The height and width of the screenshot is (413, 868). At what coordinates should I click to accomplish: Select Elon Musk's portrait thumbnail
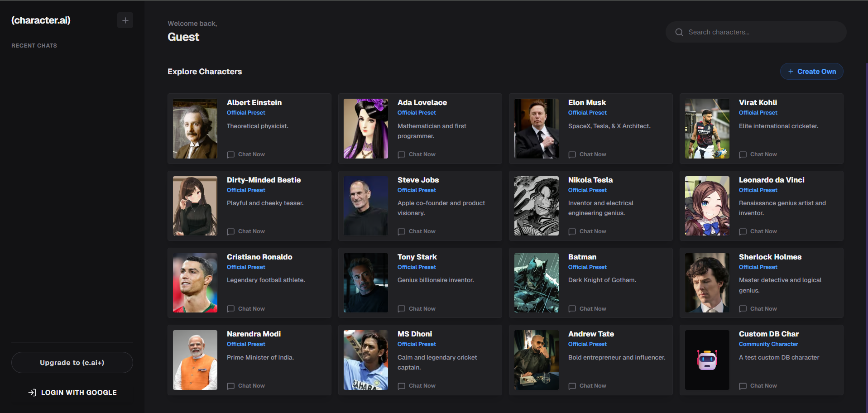pyautogui.click(x=537, y=129)
